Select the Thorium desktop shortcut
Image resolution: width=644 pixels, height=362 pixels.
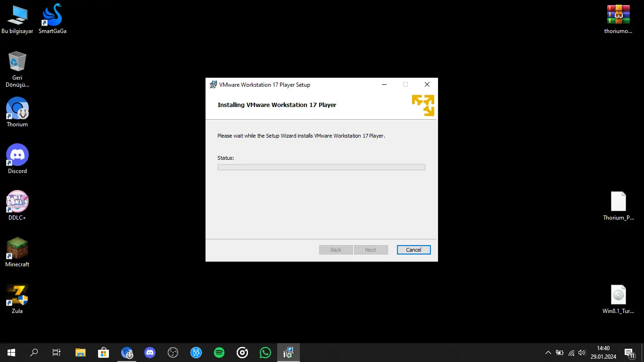17,112
